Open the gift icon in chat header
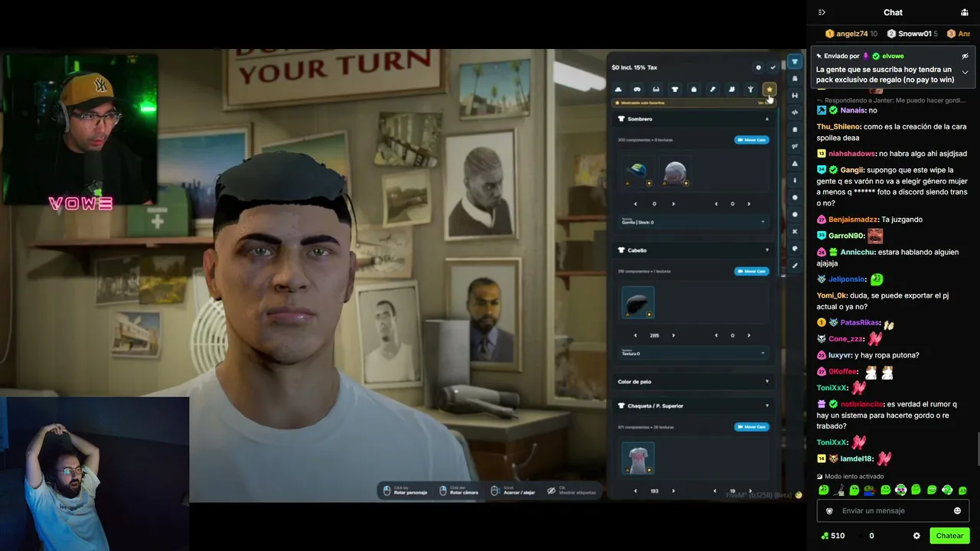This screenshot has height=551, width=980. point(965,12)
